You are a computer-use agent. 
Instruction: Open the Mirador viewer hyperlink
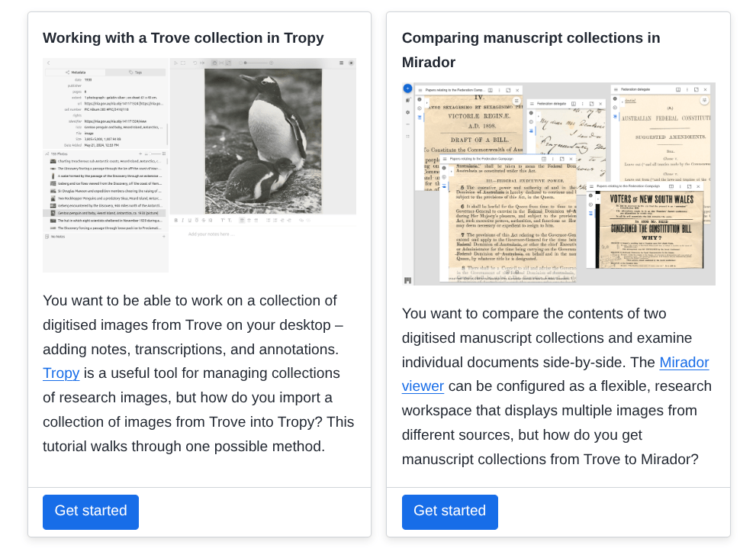[555, 374]
